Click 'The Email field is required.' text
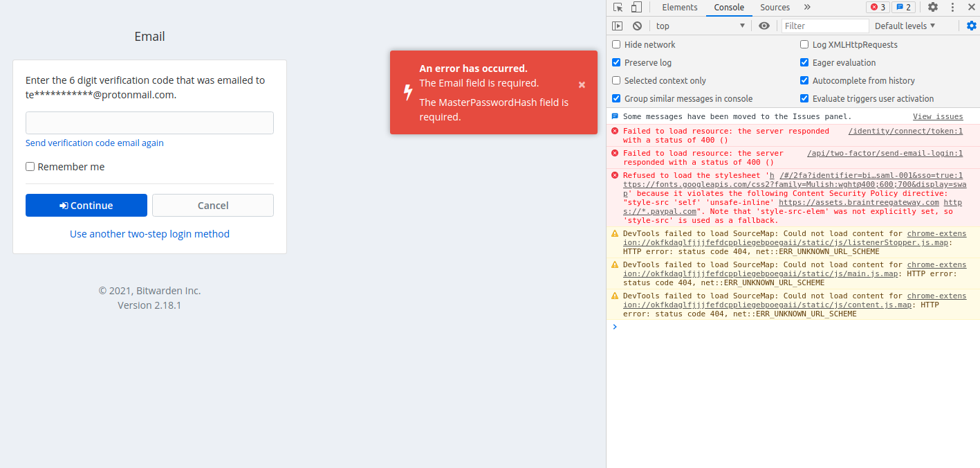 point(479,83)
